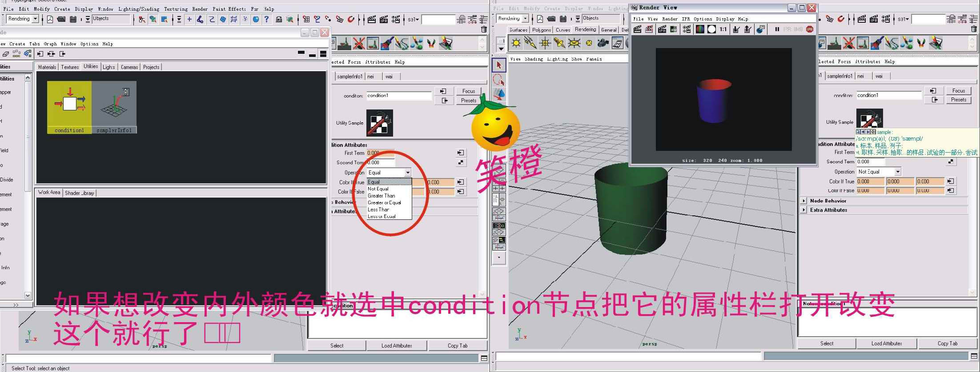This screenshot has height=372, width=980.
Task: Clear the Hypershade graph with eraser icon
Action: [5, 54]
